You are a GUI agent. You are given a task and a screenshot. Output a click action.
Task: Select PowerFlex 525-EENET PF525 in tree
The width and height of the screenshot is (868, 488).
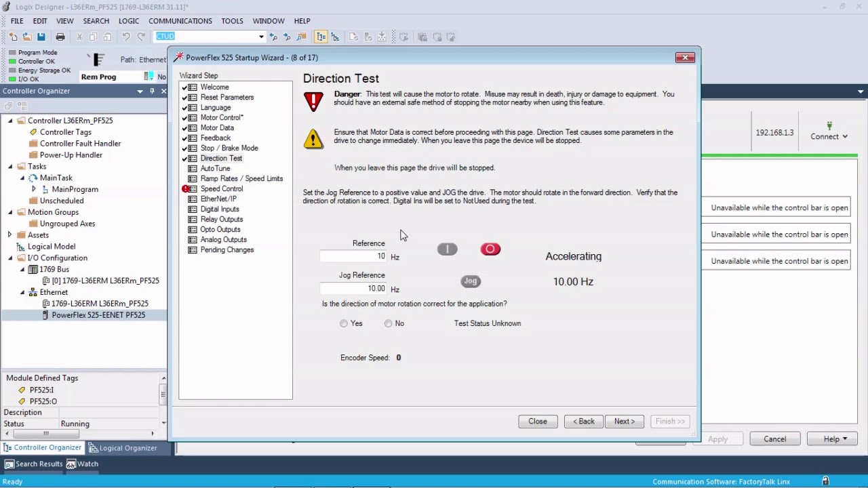click(98, 315)
